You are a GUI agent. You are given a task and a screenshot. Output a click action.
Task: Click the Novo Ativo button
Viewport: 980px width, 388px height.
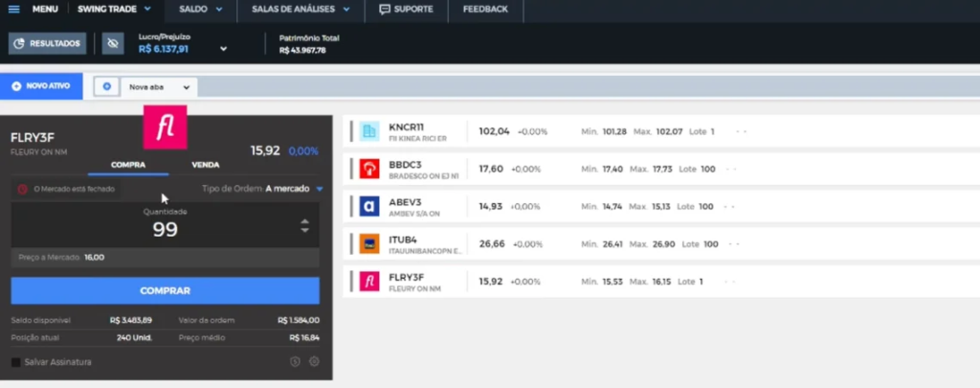[41, 86]
